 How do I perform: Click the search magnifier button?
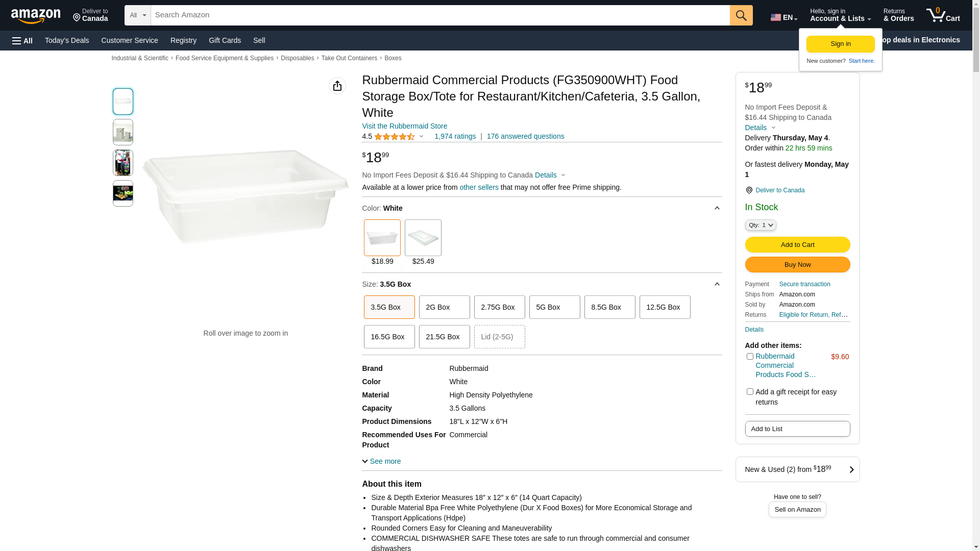(x=741, y=15)
